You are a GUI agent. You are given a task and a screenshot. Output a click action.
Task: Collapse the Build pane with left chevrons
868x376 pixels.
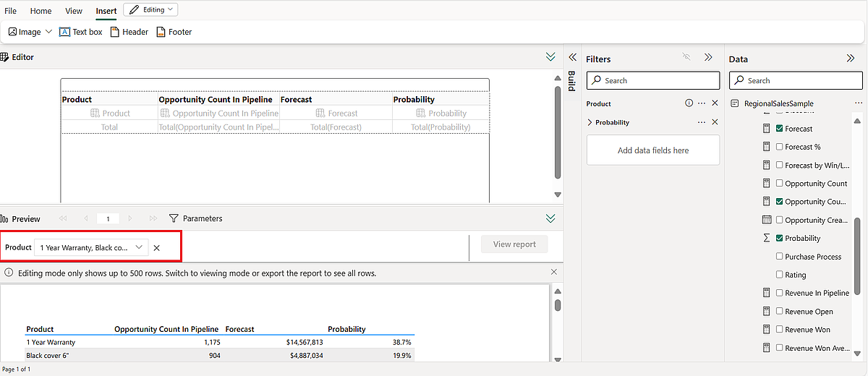(571, 57)
